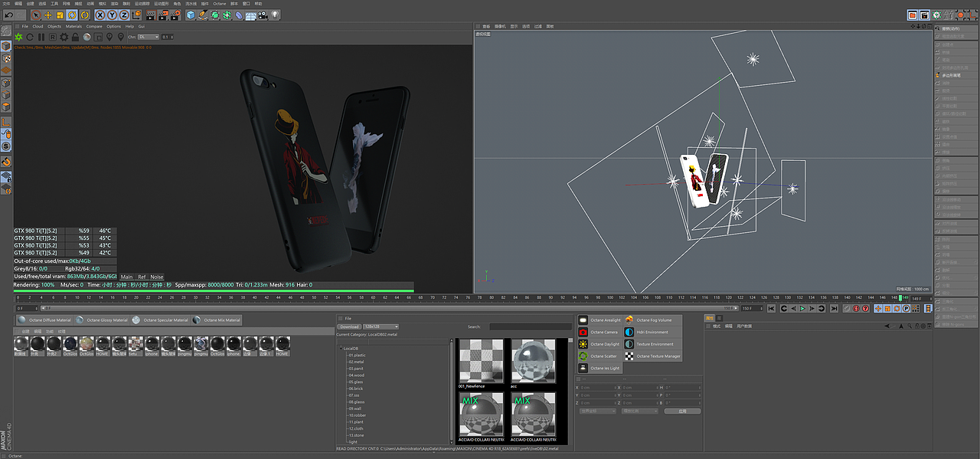Pause the Octane Live Viewer render
This screenshot has height=459, width=980.
point(41,37)
